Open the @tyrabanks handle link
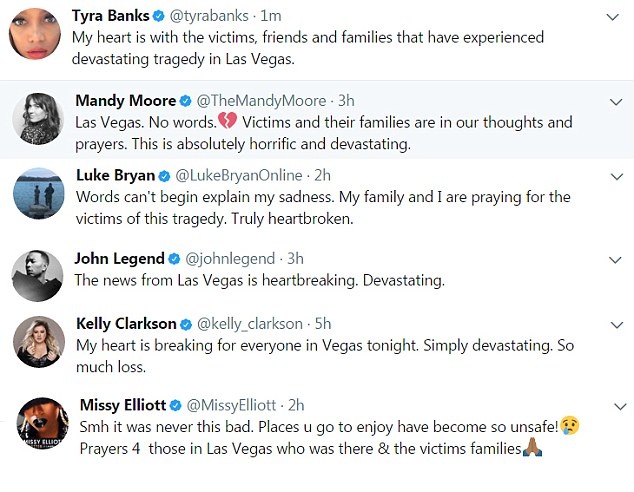The image size is (634, 492). pyautogui.click(x=217, y=17)
